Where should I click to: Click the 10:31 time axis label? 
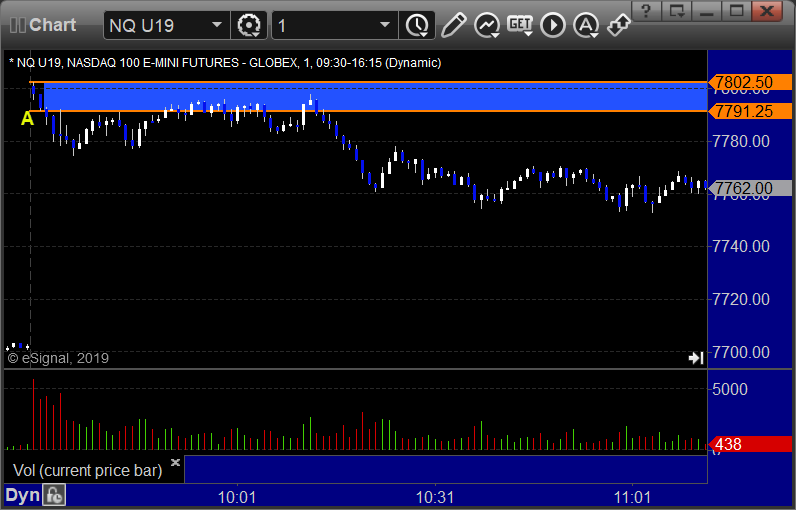click(x=435, y=497)
